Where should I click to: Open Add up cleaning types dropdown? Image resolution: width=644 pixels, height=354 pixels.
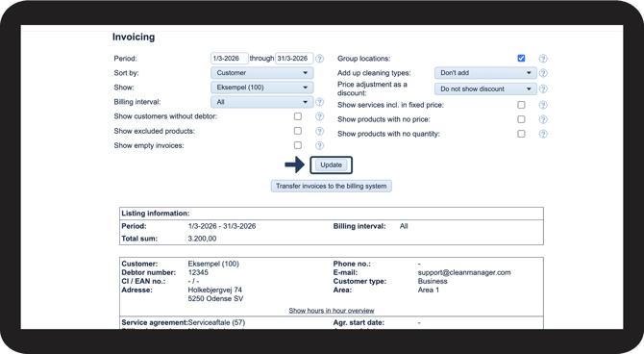(x=485, y=73)
